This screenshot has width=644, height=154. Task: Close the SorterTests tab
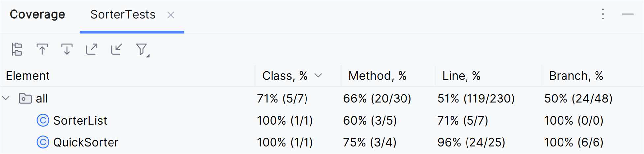[x=171, y=15]
